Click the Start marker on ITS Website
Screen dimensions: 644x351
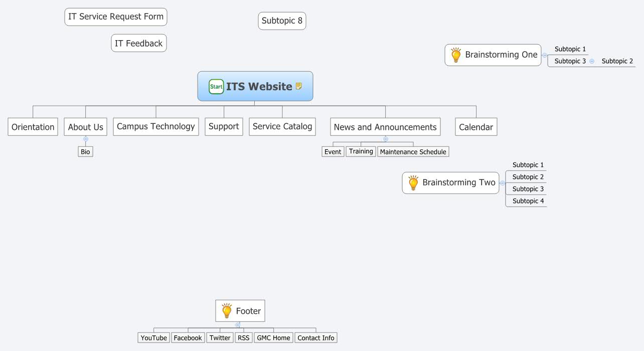(216, 86)
